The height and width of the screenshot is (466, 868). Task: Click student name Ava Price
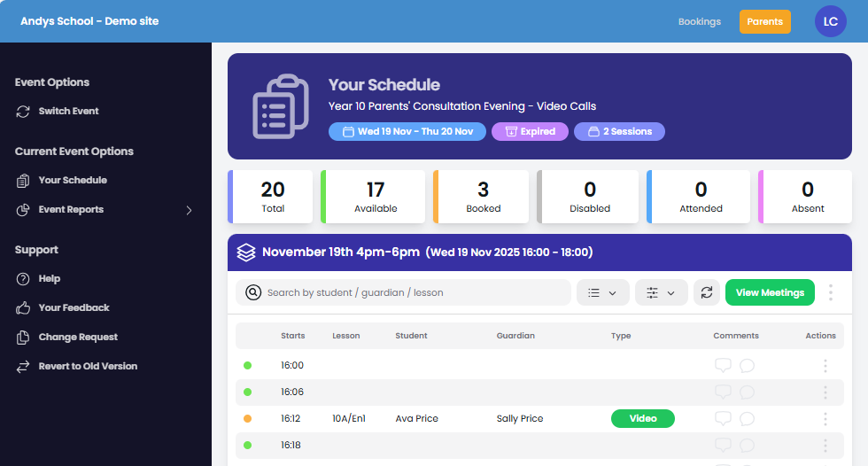coord(416,418)
